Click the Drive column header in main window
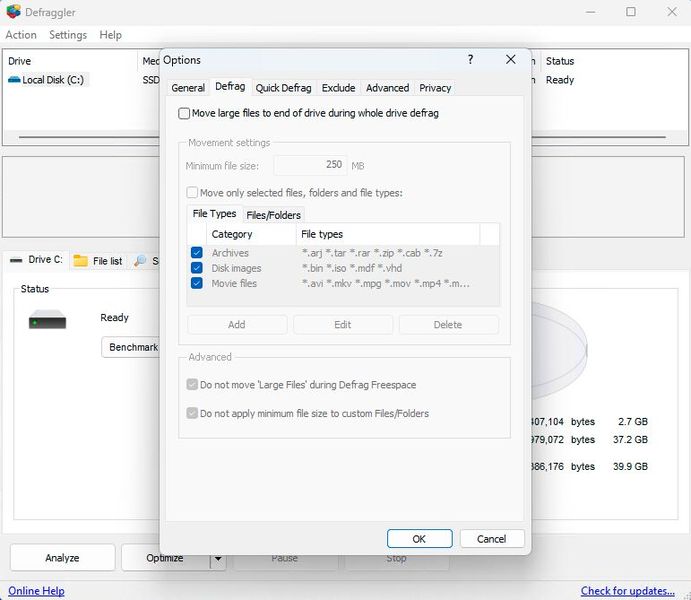The image size is (691, 600). tap(71, 61)
